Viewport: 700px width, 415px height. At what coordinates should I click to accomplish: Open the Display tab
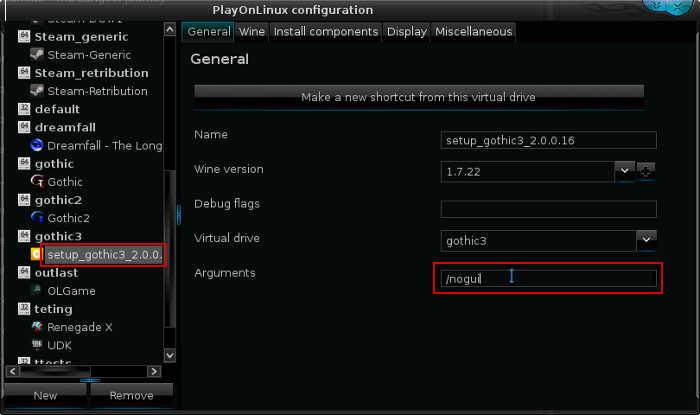407,32
